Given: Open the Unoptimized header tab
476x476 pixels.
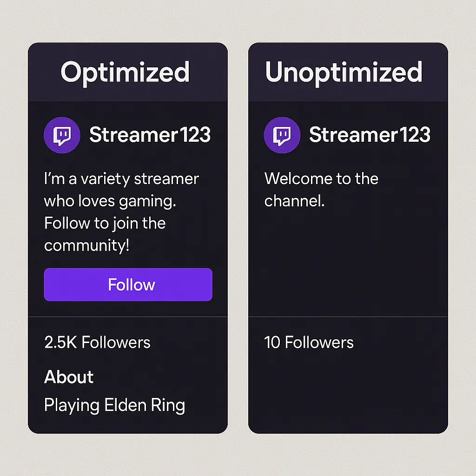Looking at the screenshot, I should tap(344, 72).
